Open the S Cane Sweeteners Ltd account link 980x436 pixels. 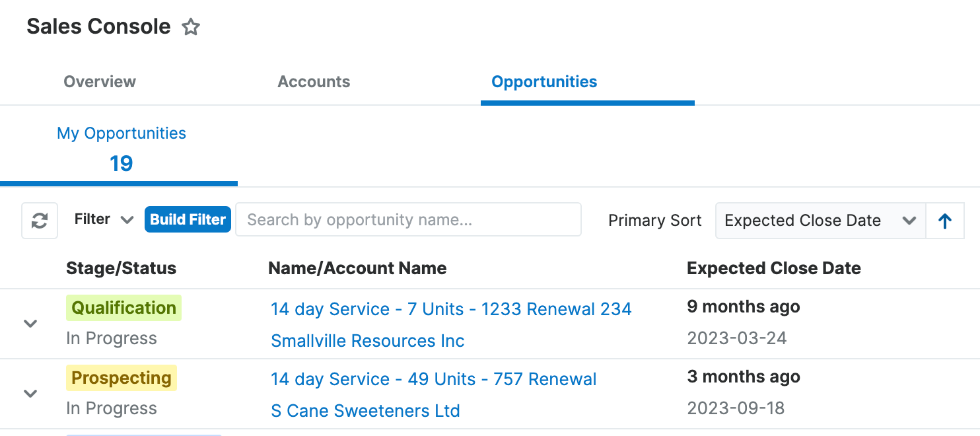click(366, 410)
